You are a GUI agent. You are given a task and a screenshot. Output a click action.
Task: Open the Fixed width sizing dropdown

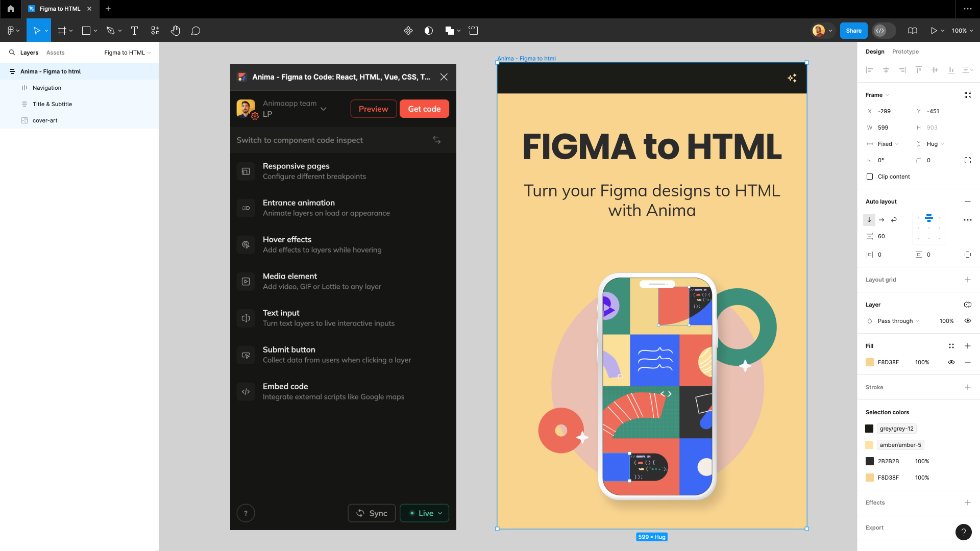click(888, 144)
